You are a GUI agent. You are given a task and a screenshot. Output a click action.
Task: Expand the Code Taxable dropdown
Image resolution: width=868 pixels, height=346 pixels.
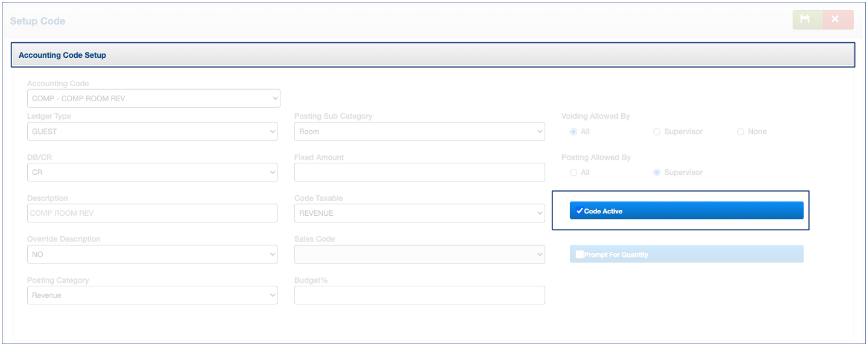point(419,213)
